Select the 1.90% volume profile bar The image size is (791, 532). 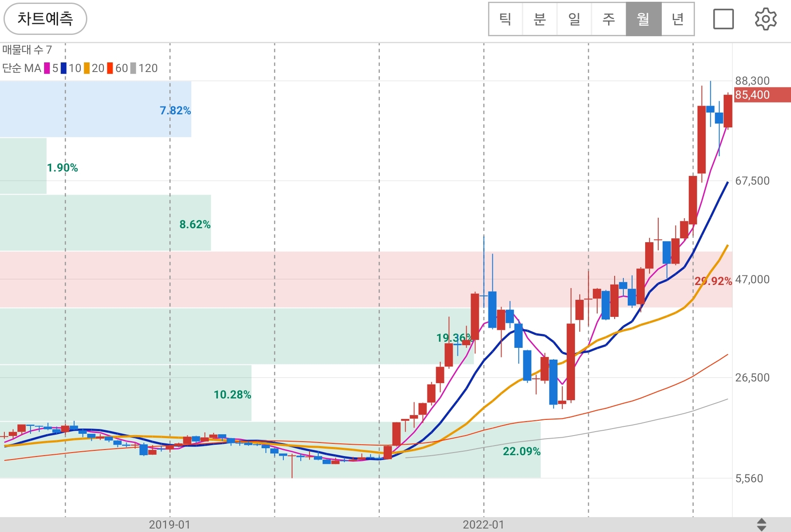coord(23,166)
